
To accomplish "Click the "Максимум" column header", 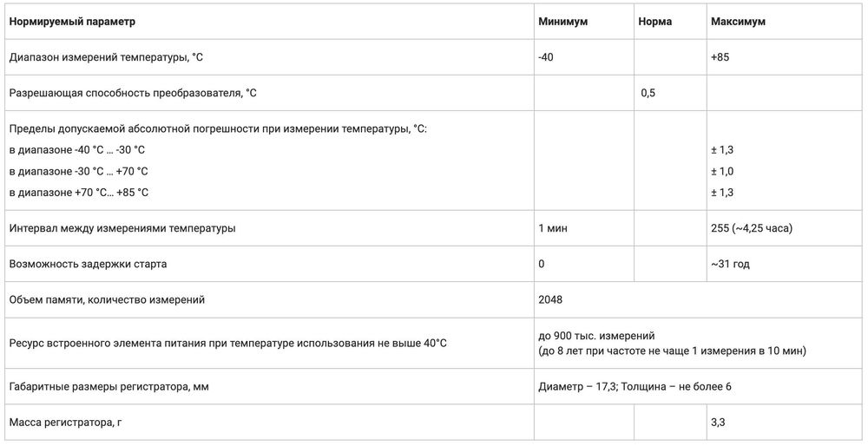I will (x=738, y=21).
